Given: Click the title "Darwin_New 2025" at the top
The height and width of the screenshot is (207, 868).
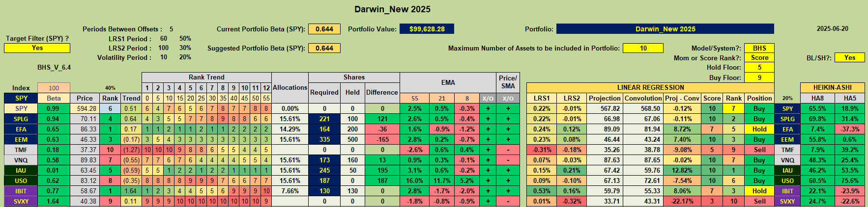Looking at the screenshot, I should click(x=392, y=9).
